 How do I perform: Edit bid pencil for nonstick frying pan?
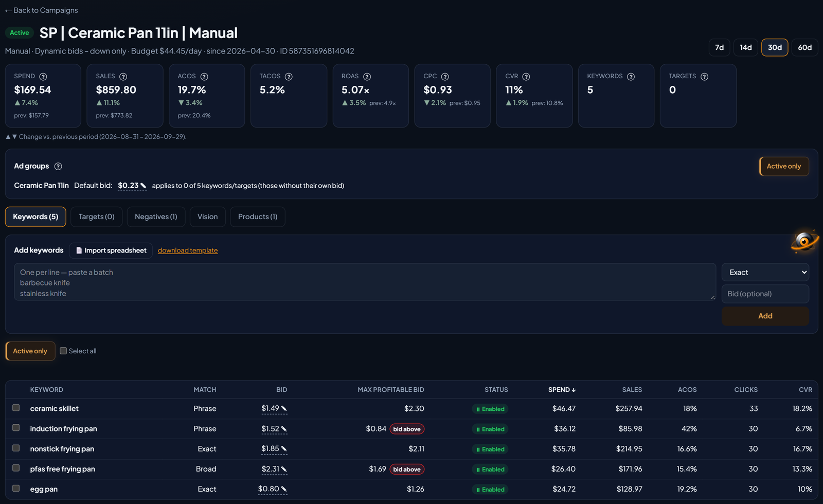(284, 448)
